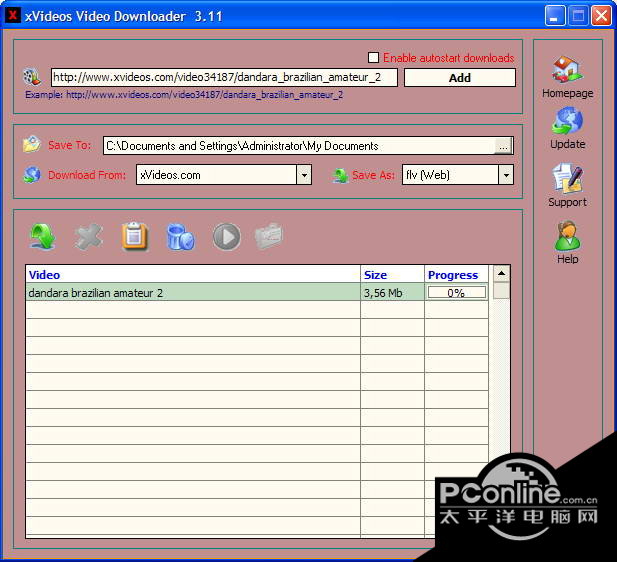Click the video URL input field
The height and width of the screenshot is (562, 617).
(x=224, y=77)
